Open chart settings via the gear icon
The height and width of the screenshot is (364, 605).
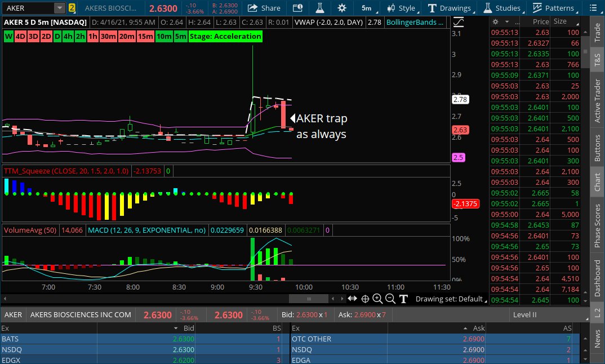pyautogui.click(x=342, y=8)
